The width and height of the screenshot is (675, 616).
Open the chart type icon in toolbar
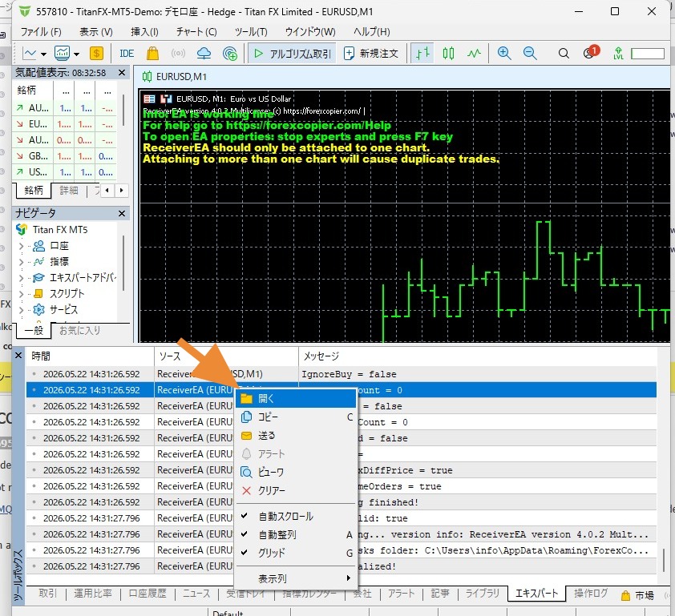30,54
